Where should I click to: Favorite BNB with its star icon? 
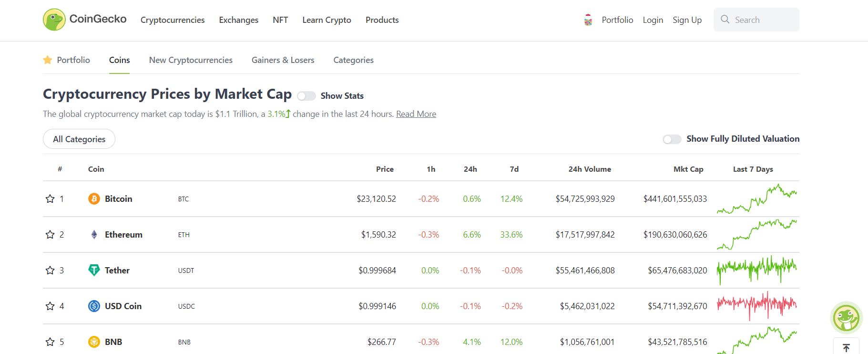tap(50, 342)
